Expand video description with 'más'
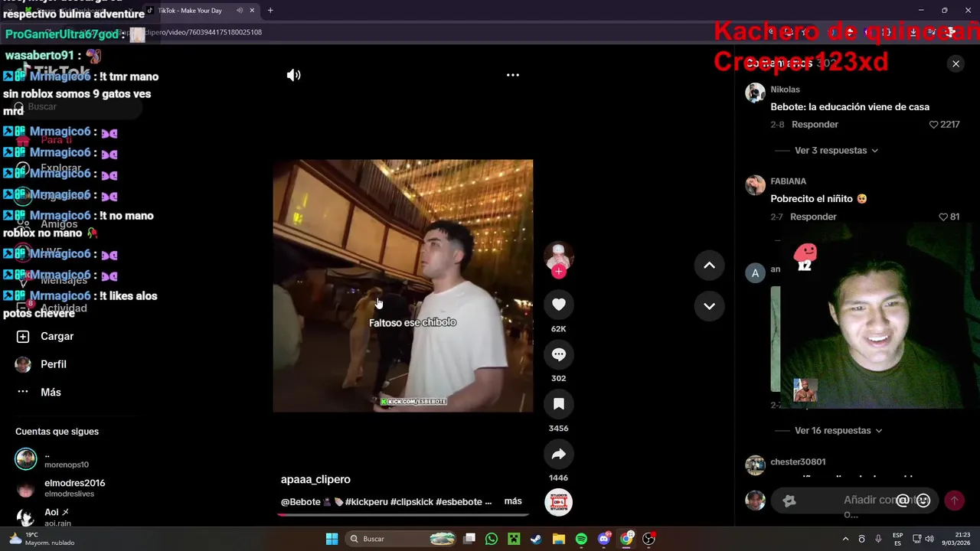Viewport: 980px width, 551px height. coord(513,501)
